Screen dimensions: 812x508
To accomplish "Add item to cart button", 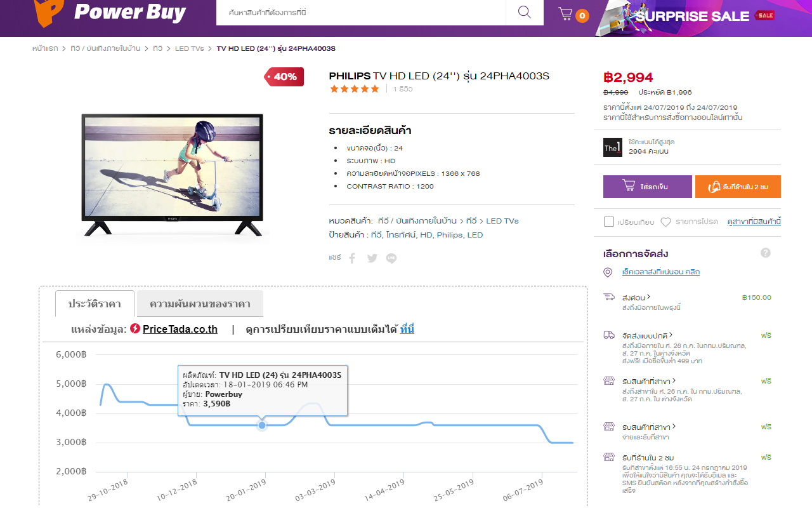I will tap(648, 187).
